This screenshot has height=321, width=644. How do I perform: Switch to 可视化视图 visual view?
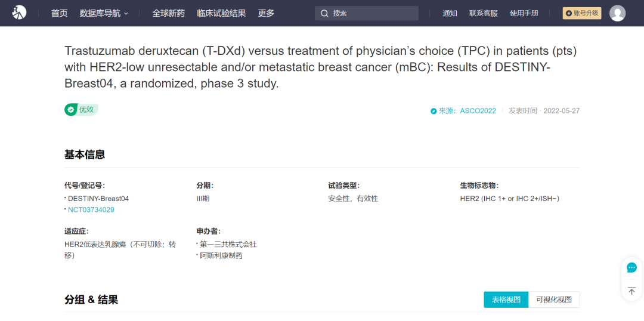pos(554,300)
